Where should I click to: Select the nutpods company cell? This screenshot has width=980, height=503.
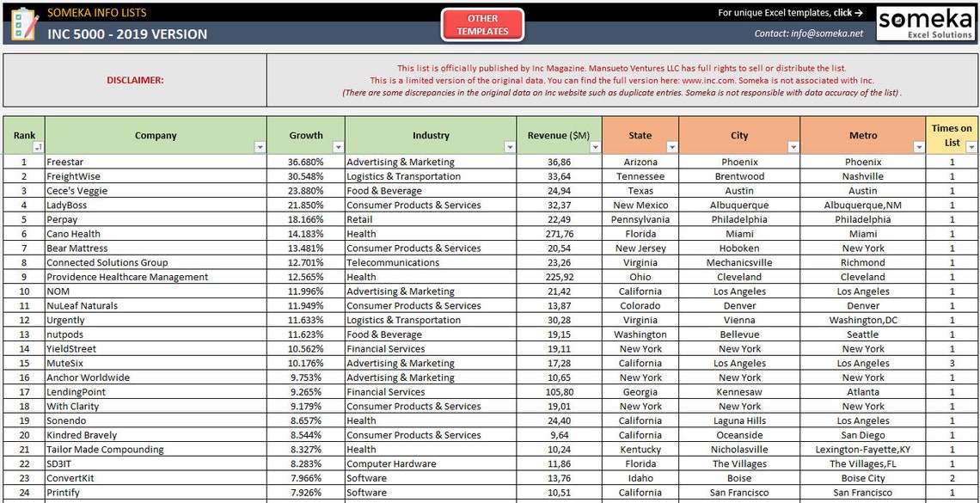(156, 334)
